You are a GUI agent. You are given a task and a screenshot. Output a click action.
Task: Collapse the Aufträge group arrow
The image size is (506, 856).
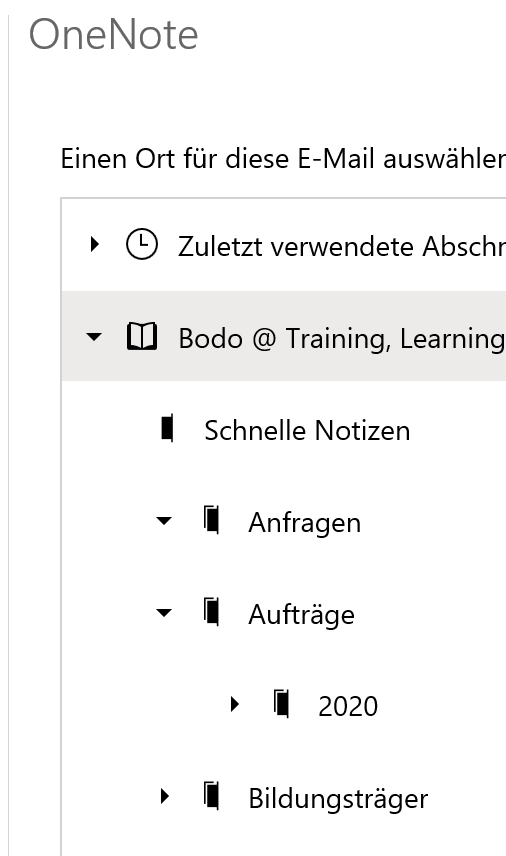point(164,612)
